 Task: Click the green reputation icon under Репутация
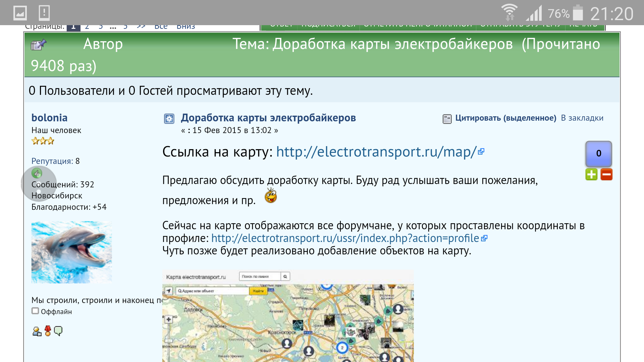coord(37,173)
